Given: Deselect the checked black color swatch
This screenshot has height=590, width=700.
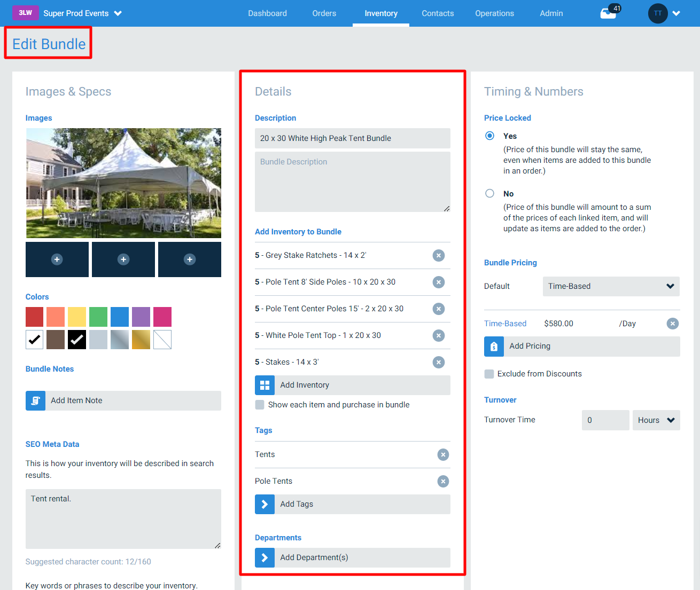Looking at the screenshot, I should click(77, 340).
